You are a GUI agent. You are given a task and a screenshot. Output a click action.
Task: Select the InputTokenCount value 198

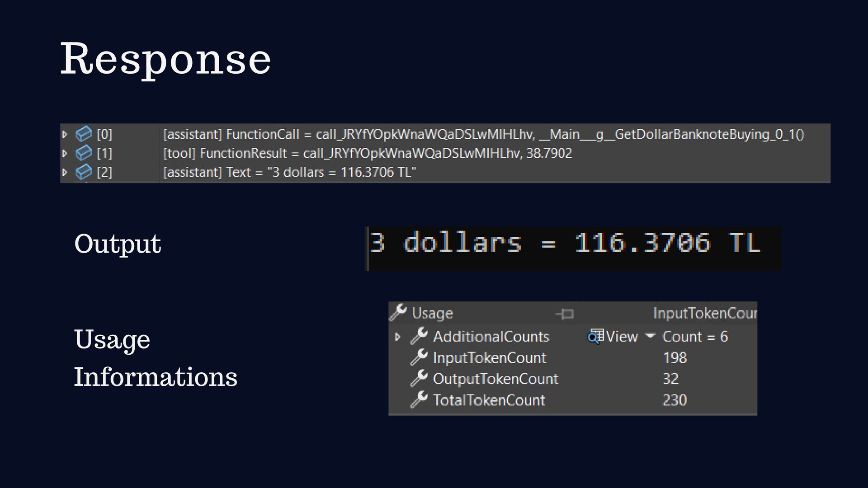click(x=675, y=357)
